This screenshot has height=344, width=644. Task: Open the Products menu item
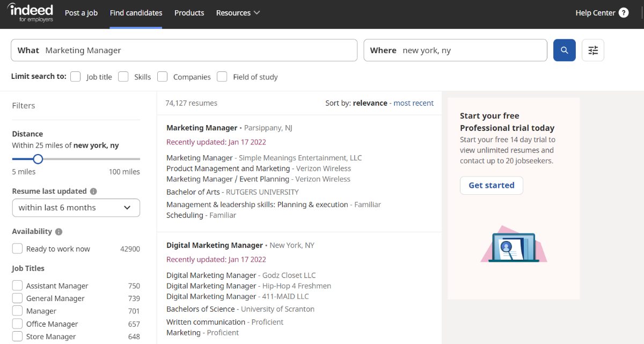pyautogui.click(x=189, y=13)
